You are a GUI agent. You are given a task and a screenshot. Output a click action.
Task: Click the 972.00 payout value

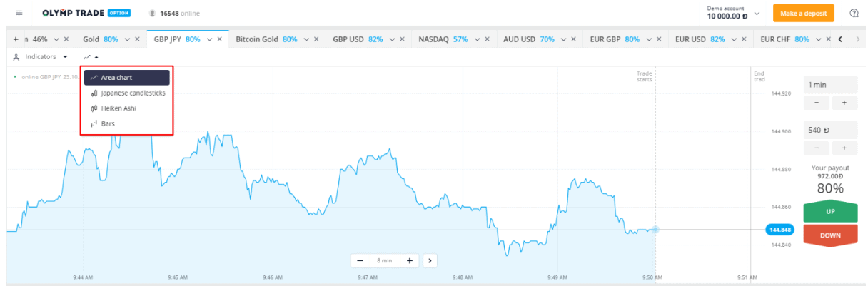pos(830,175)
